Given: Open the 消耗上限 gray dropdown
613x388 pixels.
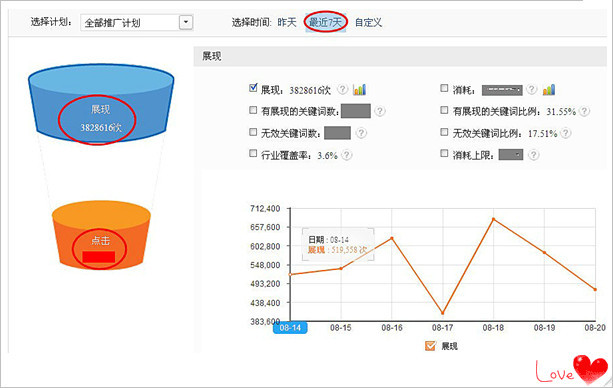Looking at the screenshot, I should point(511,154).
